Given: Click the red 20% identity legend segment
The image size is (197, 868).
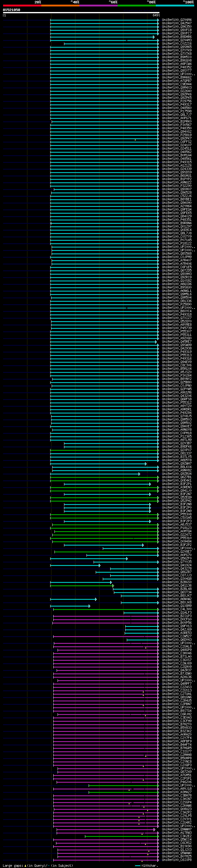Looking at the screenshot, I should point(22,6).
